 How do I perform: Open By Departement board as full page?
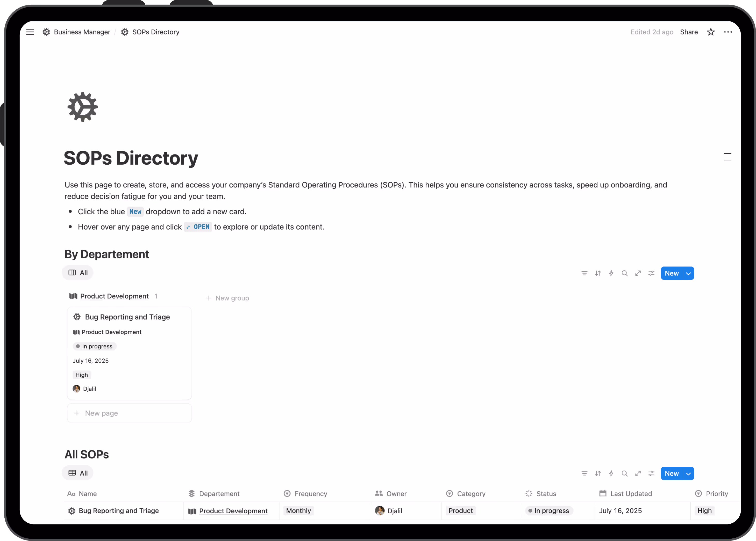pyautogui.click(x=638, y=273)
